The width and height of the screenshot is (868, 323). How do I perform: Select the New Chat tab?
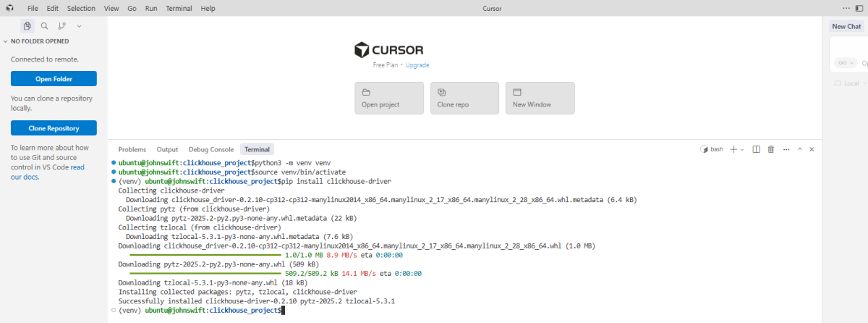pos(846,26)
